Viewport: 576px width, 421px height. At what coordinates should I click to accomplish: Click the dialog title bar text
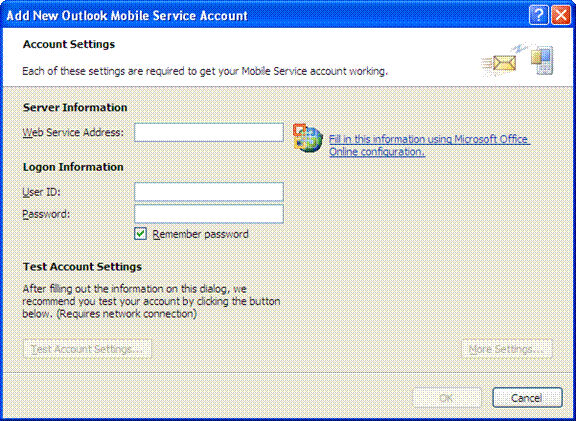[x=127, y=16]
